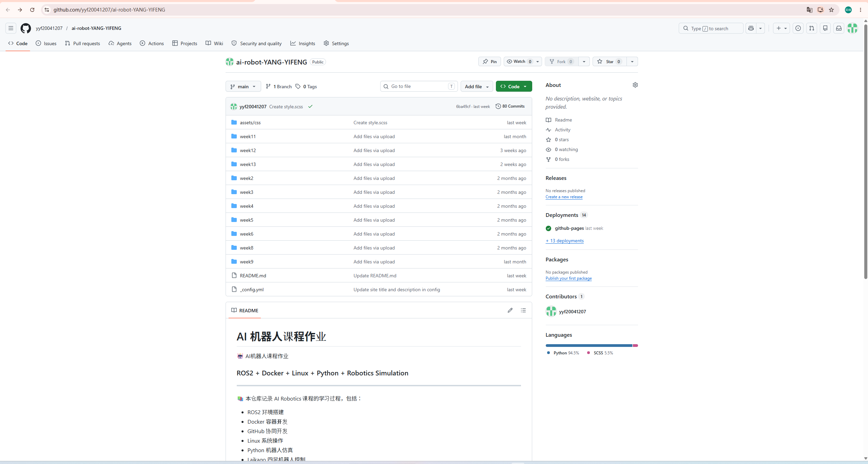Click the yyf20041207 contributor avatar
This screenshot has width=868, height=464.
[551, 311]
